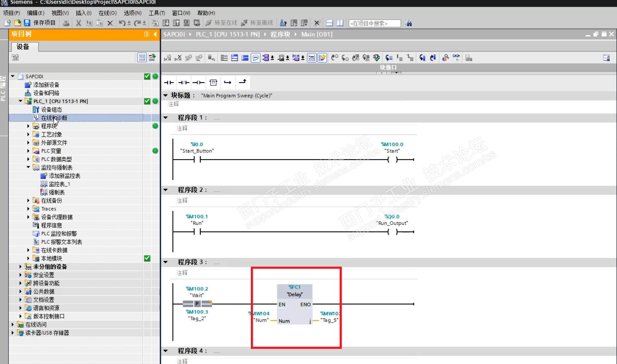Collapse the project tree panel with the arrow
Viewport: 617px width, 364px height.
coord(155,34)
